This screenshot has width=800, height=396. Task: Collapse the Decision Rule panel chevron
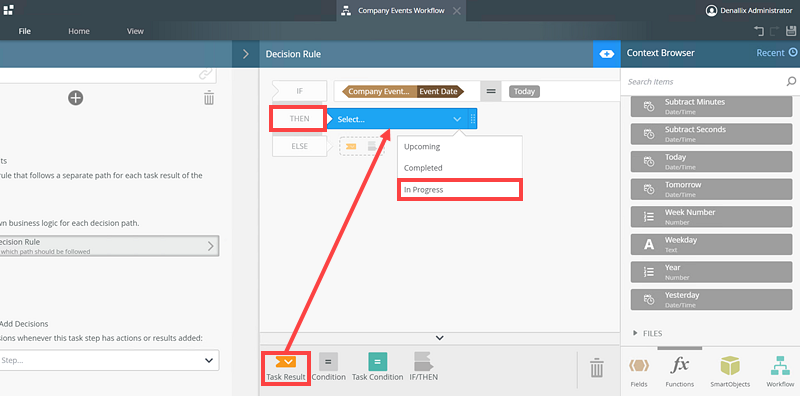245,54
